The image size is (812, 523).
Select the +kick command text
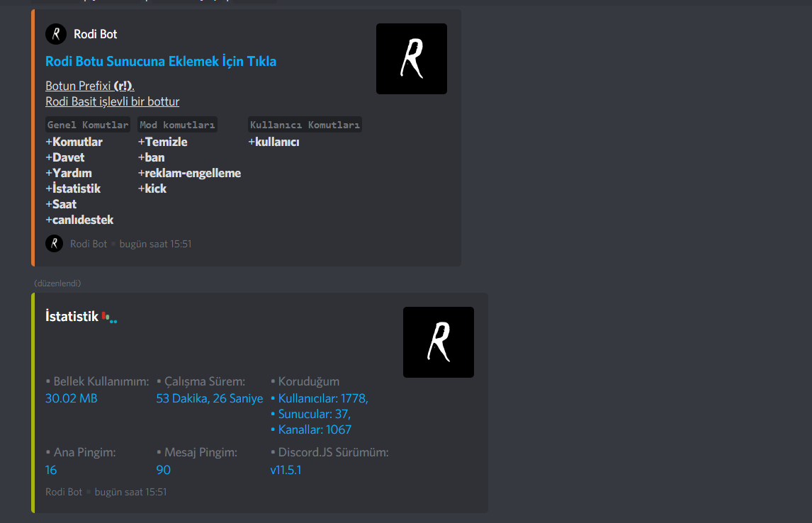point(152,189)
